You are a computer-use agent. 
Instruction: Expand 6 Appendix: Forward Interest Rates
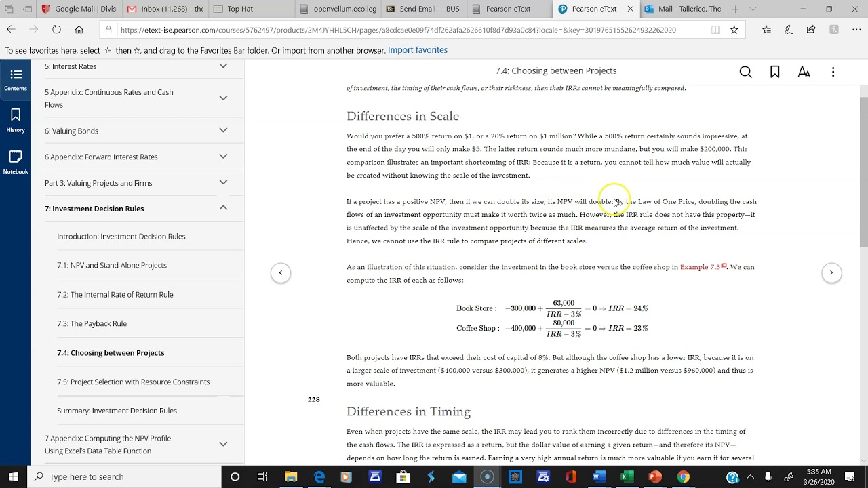[223, 157]
